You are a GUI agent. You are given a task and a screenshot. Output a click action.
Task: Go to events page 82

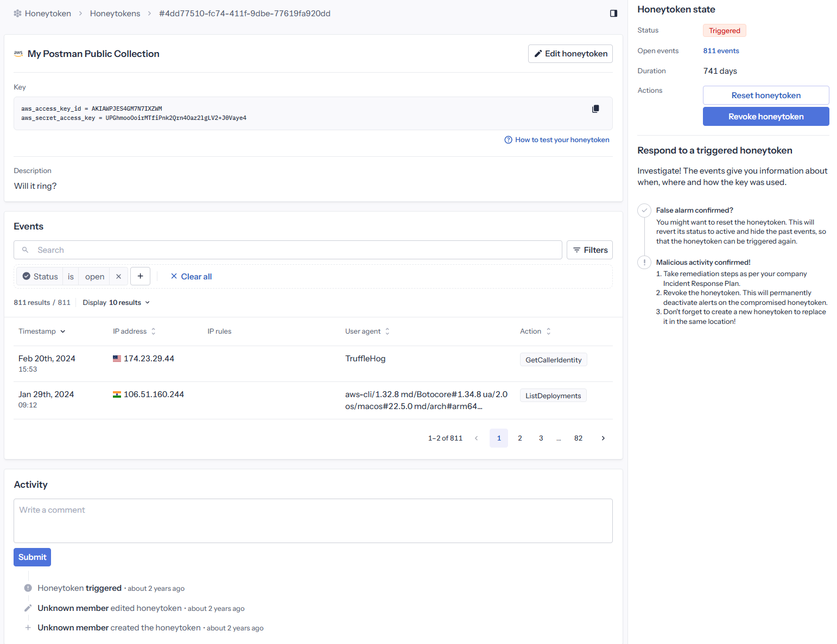click(x=578, y=438)
